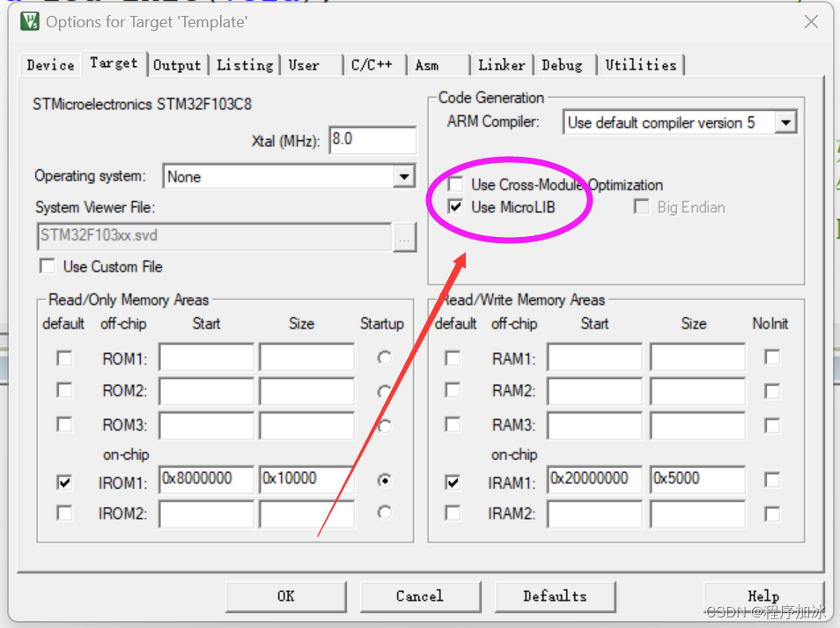The height and width of the screenshot is (628, 840).
Task: Switch to the Device tab
Action: pos(50,65)
